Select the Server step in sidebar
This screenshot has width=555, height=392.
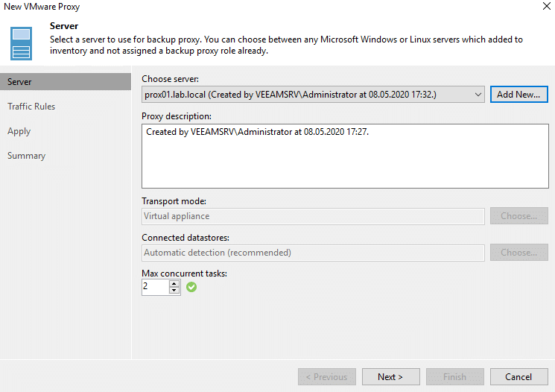click(x=66, y=82)
